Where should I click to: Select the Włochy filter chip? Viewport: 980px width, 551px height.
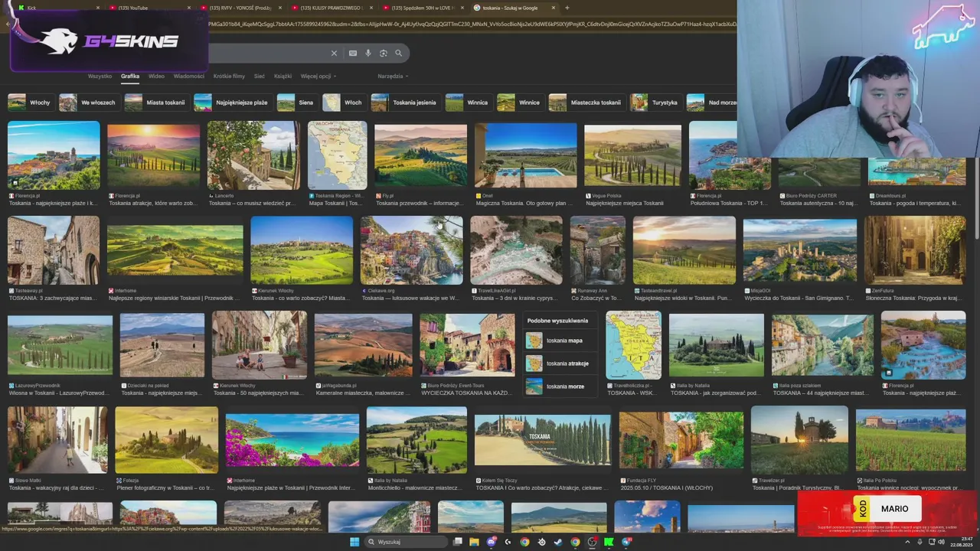(x=30, y=103)
